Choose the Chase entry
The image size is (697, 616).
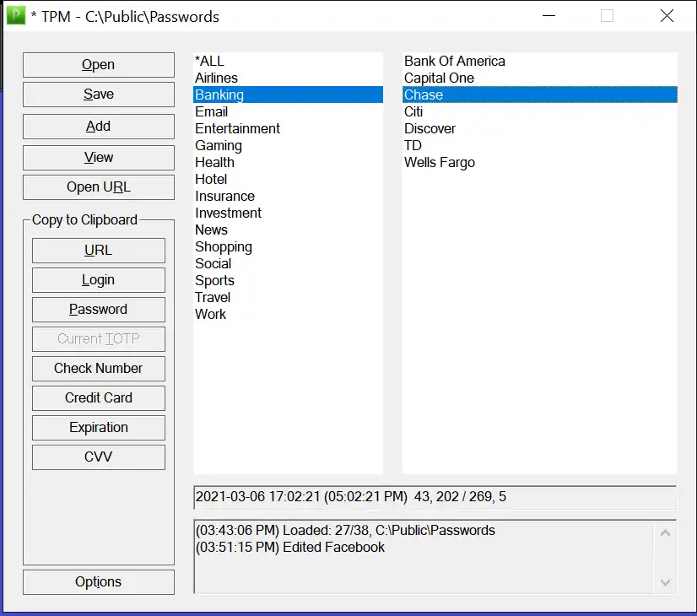click(540, 95)
